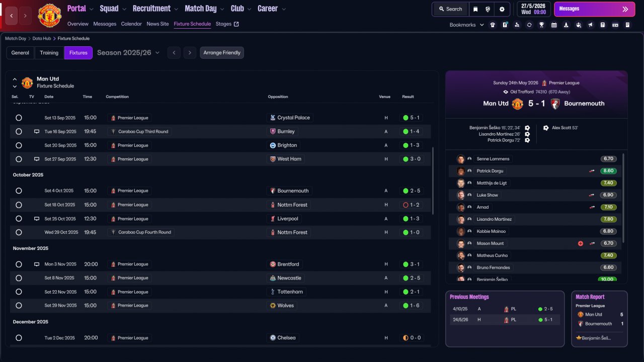This screenshot has height=362, width=644.
Task: Select the Crystal Palace fixture radio button
Action: 19,118
